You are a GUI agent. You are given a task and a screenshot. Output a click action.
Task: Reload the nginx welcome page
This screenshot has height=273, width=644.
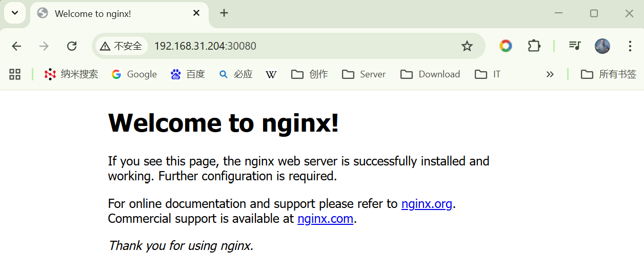point(72,46)
